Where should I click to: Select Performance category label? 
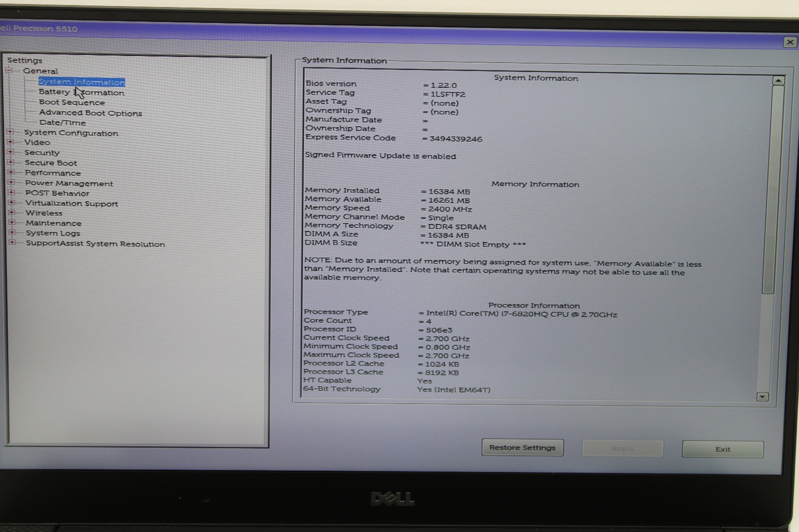(x=53, y=173)
